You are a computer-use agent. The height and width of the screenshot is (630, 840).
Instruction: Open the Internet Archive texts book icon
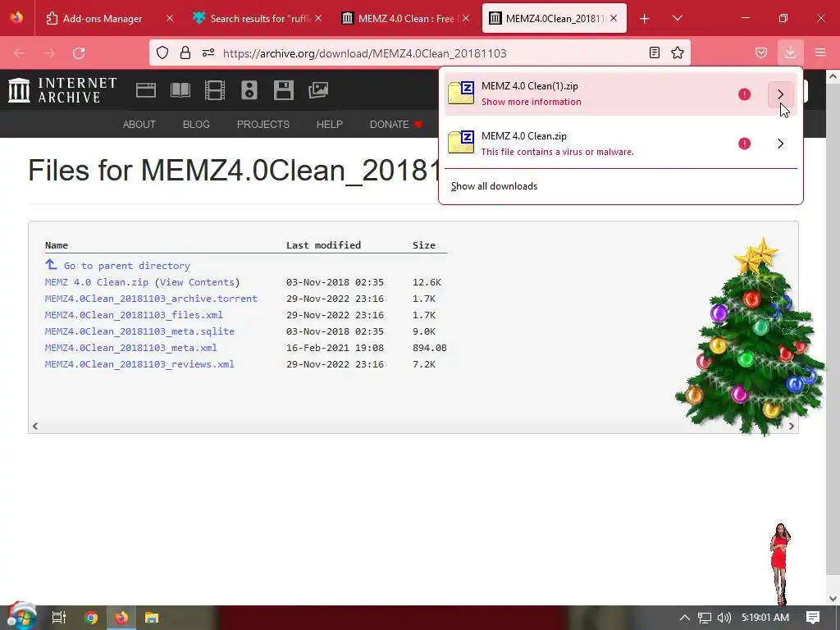pyautogui.click(x=180, y=90)
